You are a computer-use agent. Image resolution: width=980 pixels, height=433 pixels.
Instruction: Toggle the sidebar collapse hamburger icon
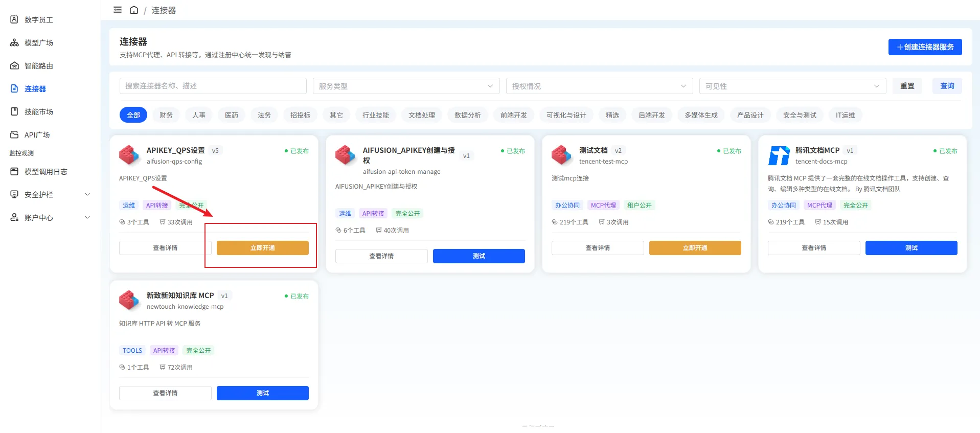point(118,10)
